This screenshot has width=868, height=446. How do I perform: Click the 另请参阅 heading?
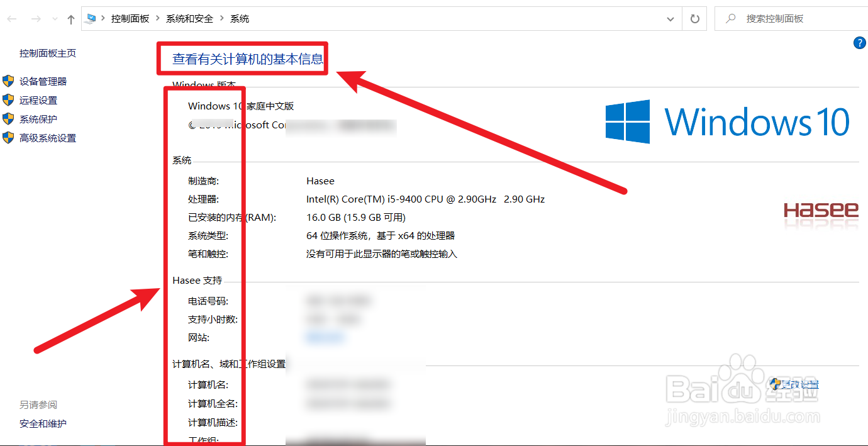click(38, 404)
